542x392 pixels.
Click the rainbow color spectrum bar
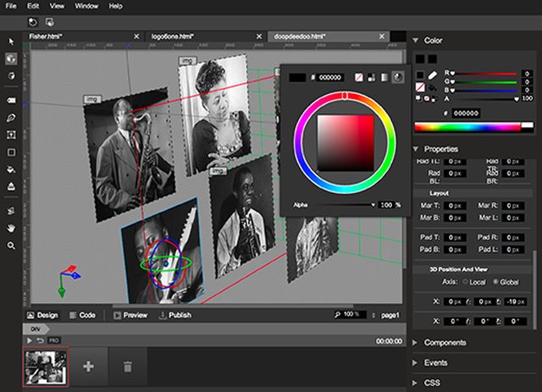[x=467, y=127]
